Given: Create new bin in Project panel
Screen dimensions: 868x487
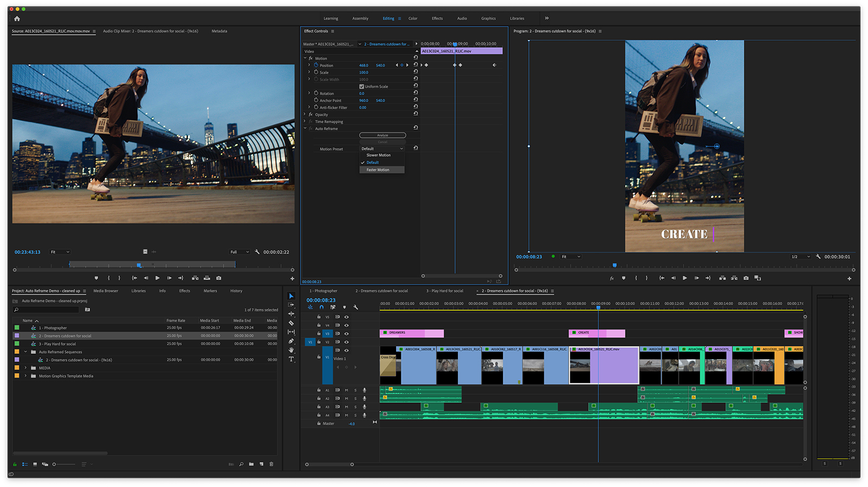Looking at the screenshot, I should 251,464.
